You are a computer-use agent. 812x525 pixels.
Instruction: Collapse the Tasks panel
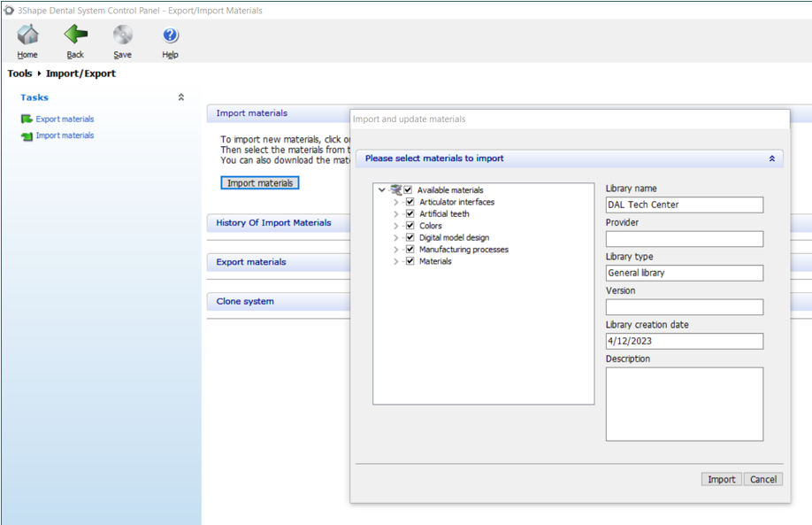pos(181,97)
